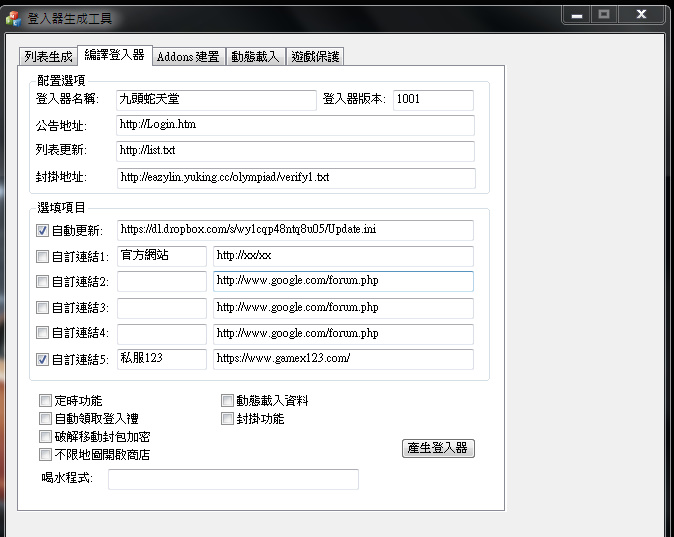Enable the 自訂連結4 checkbox
This screenshot has height=537, width=674.
click(x=42, y=332)
